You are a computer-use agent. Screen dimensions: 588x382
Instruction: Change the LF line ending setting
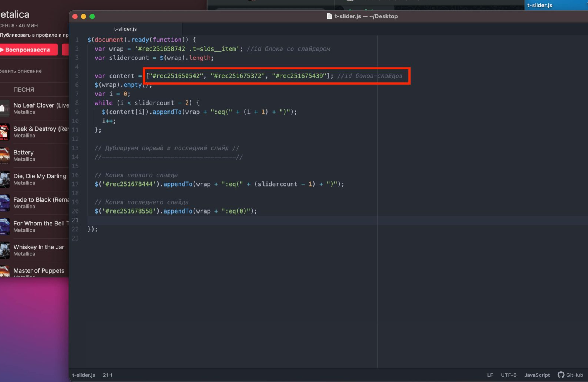coord(490,375)
